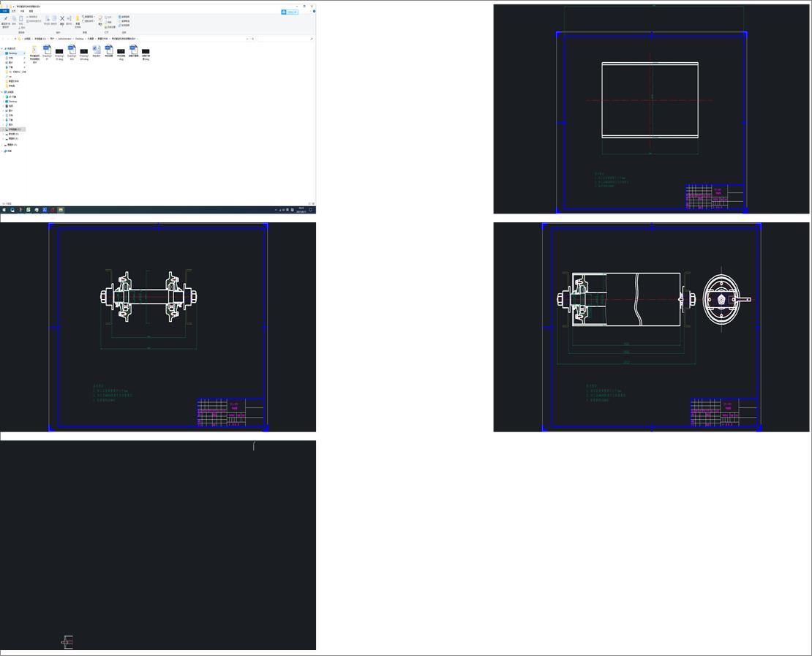Image resolution: width=812 pixels, height=656 pixels.
Task: Click Desktop in the address breadcrumb
Action: [79, 39]
